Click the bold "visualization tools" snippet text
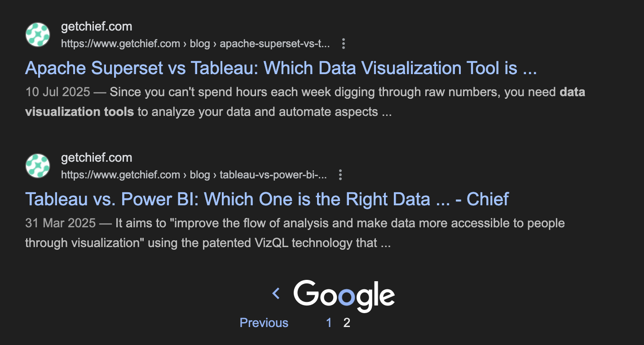This screenshot has width=644, height=345. [79, 112]
